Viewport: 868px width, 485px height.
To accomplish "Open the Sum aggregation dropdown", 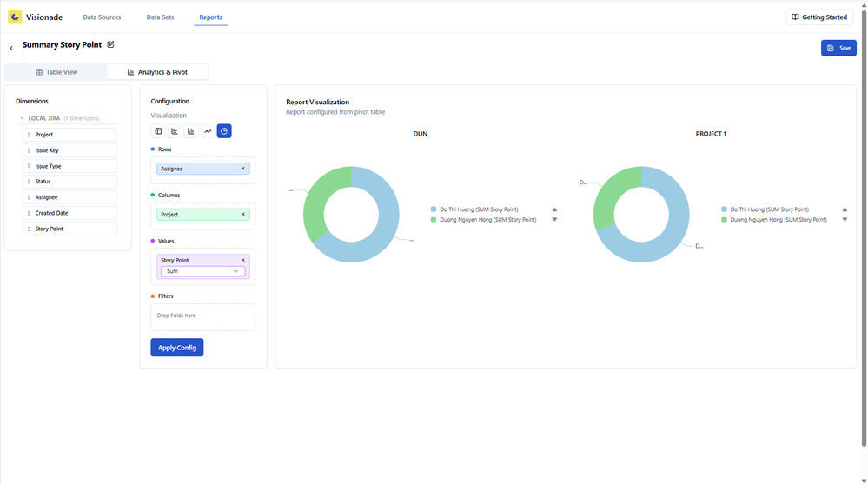I will (202, 271).
